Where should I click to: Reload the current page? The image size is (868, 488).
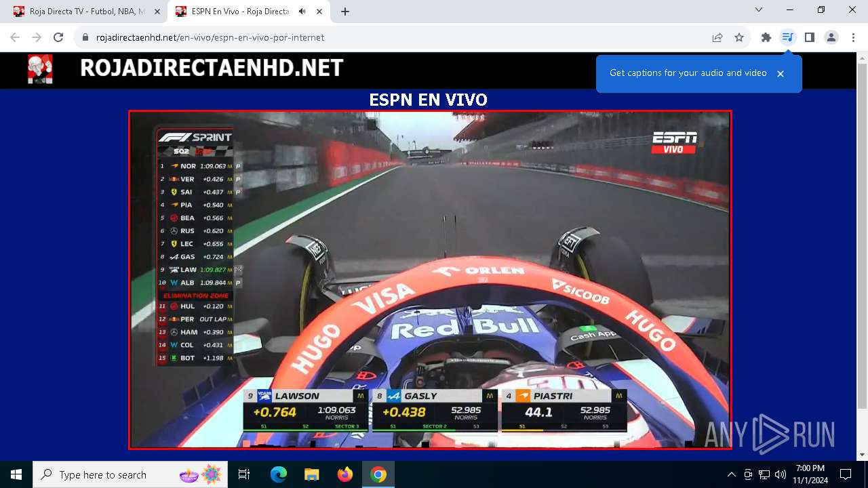pos(58,37)
